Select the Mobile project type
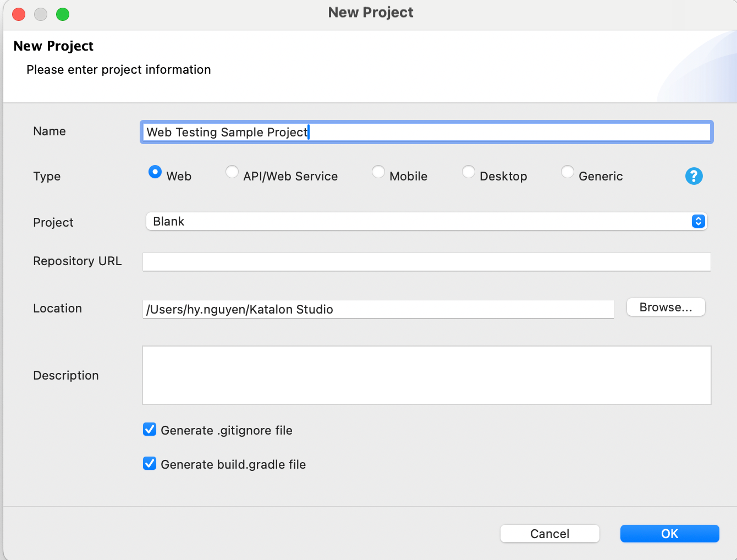The height and width of the screenshot is (560, 737). [378, 172]
